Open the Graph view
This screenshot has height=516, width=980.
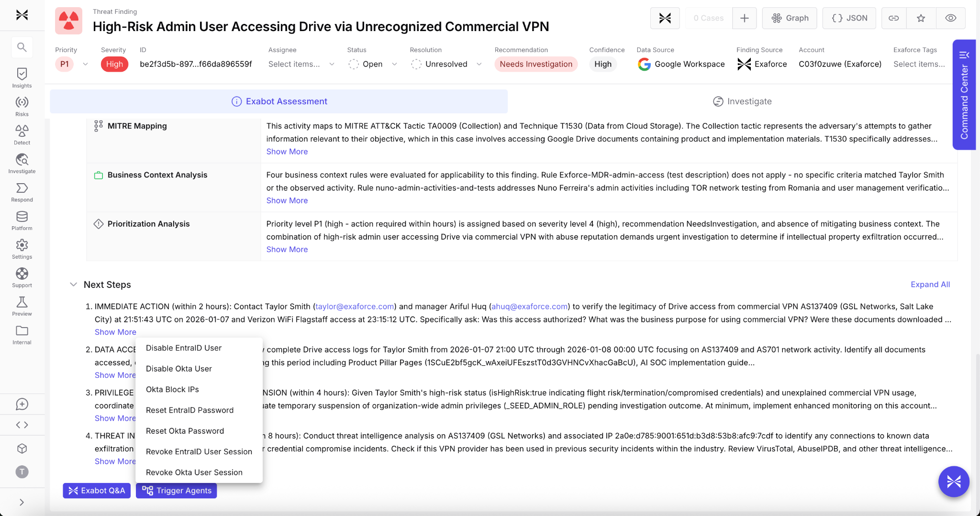pos(790,18)
